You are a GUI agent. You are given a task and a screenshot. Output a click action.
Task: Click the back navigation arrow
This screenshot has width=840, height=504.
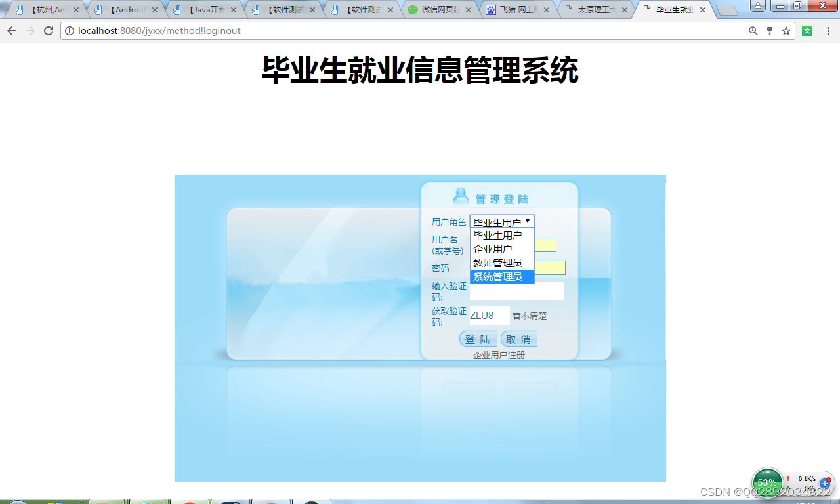[11, 30]
